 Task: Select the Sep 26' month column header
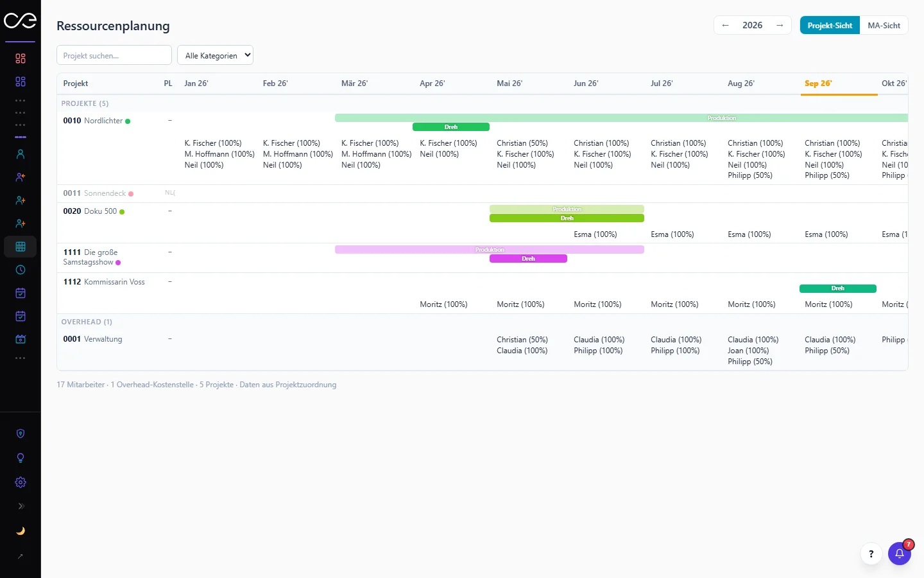839,83
